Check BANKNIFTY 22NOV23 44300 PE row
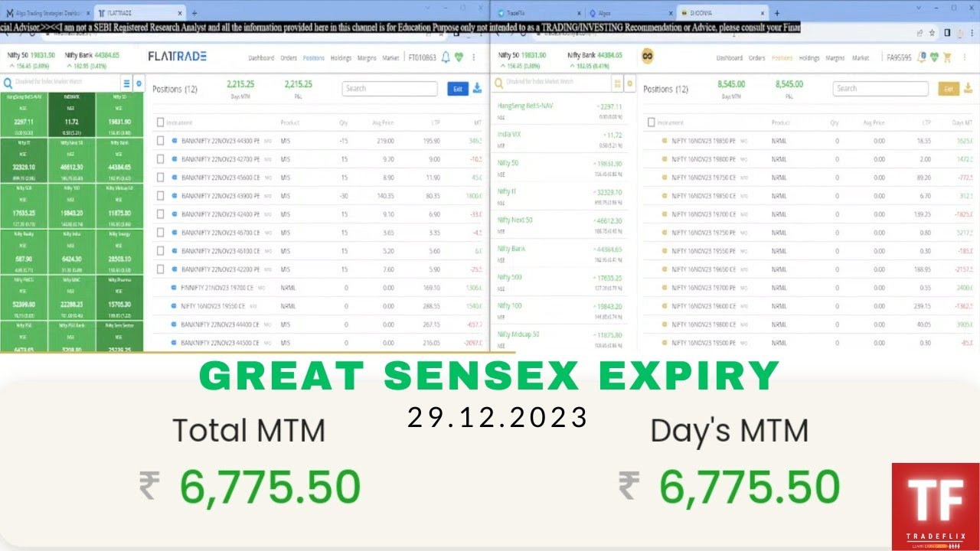 coord(160,141)
